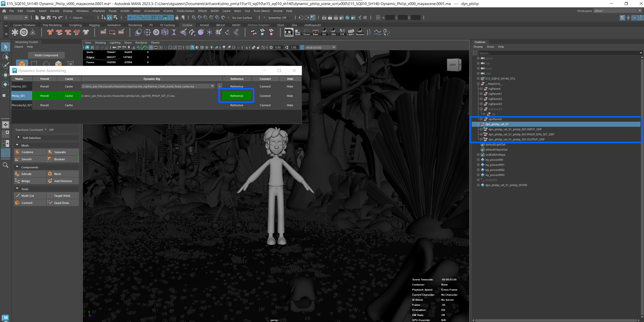Pause Viewport 2.0 with pause icon
This screenshot has width=644, height=322.
[365, 17]
